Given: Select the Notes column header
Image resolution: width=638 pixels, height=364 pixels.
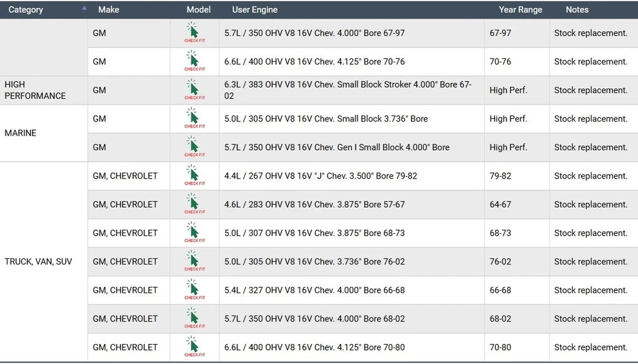Looking at the screenshot, I should tap(577, 10).
